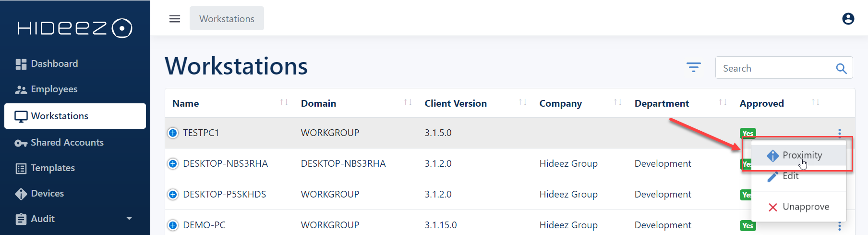The height and width of the screenshot is (235, 868).
Task: Expand the Audit sidebar dropdown arrow
Action: [x=129, y=219]
